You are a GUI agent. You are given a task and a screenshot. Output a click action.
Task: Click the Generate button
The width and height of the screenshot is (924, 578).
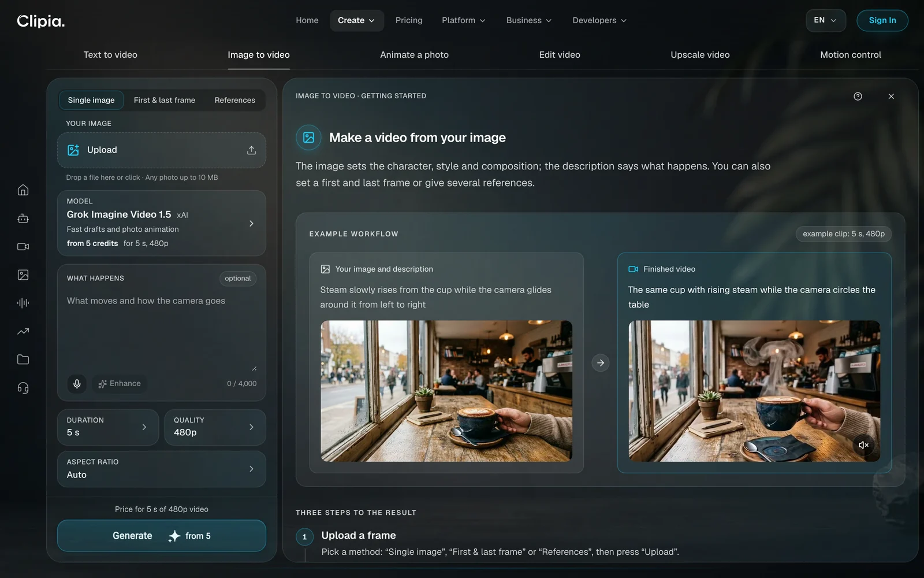tap(162, 536)
